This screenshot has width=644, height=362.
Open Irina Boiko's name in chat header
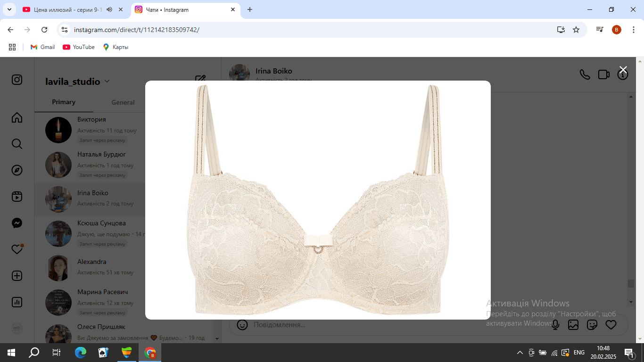click(274, 71)
